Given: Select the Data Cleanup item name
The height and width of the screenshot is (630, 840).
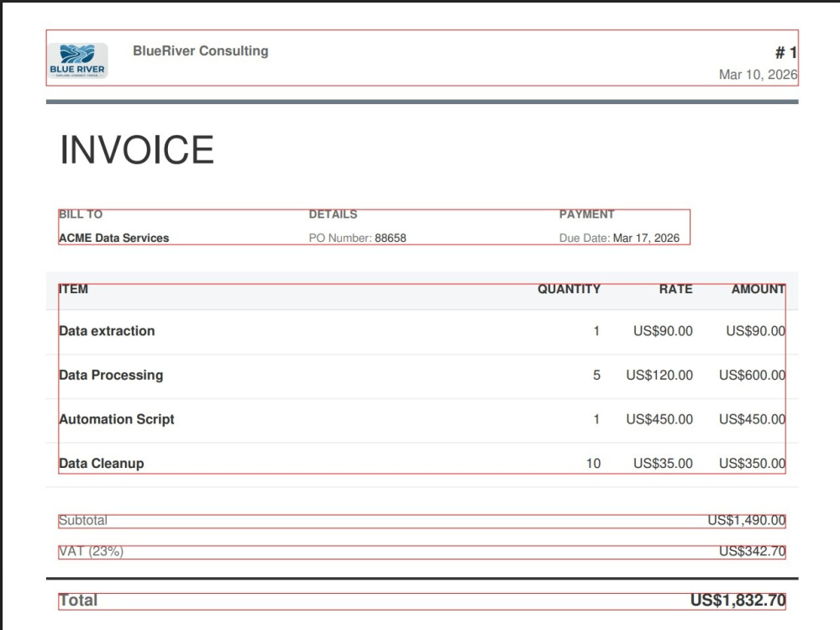Looking at the screenshot, I should (x=102, y=464).
